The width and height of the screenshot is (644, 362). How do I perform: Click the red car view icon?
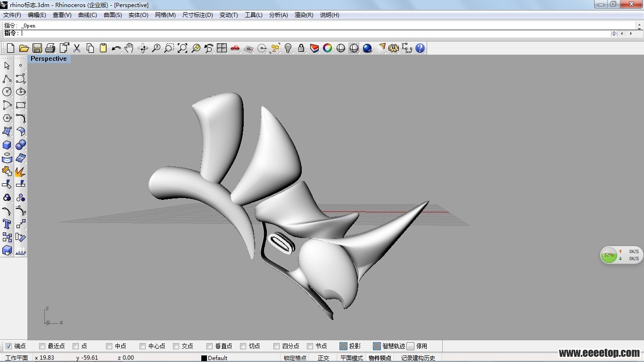(x=235, y=48)
